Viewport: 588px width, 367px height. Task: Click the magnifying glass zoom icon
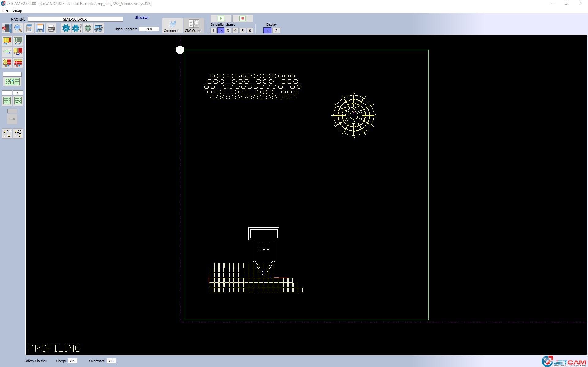[x=18, y=28]
